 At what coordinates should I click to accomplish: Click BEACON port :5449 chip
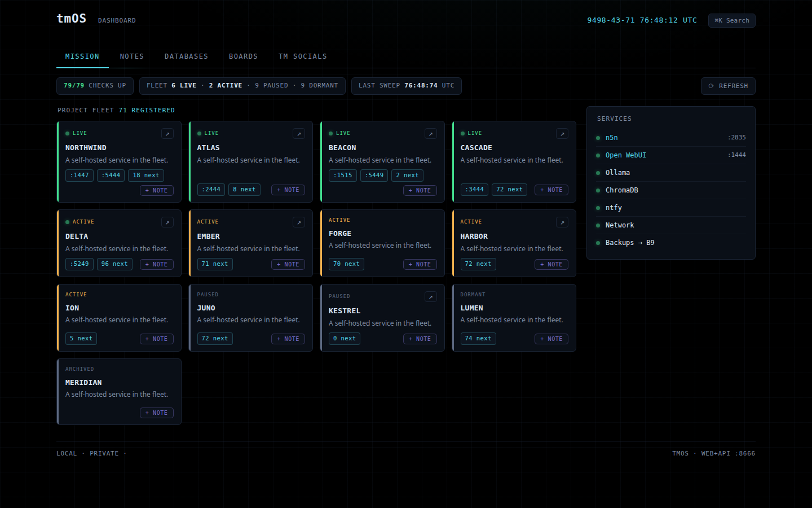pos(374,176)
